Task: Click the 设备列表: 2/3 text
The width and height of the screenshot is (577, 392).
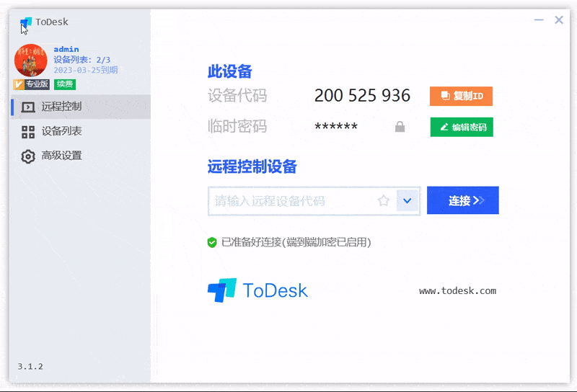Action: click(x=82, y=60)
